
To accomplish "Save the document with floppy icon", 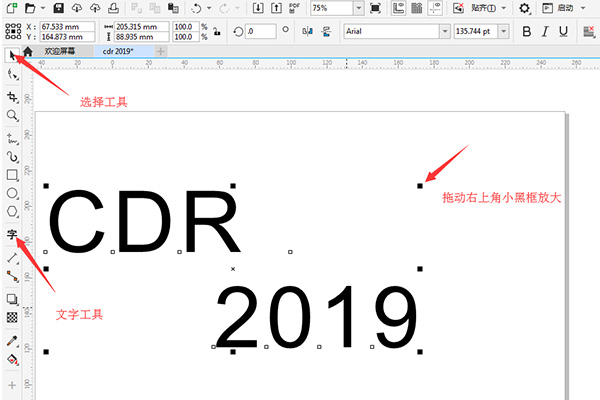I will point(58,8).
